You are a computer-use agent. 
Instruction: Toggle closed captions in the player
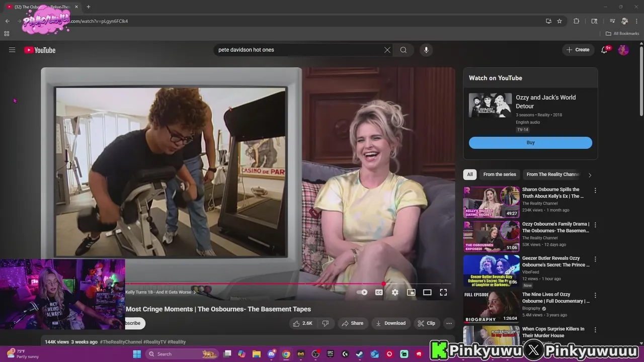[379, 292]
